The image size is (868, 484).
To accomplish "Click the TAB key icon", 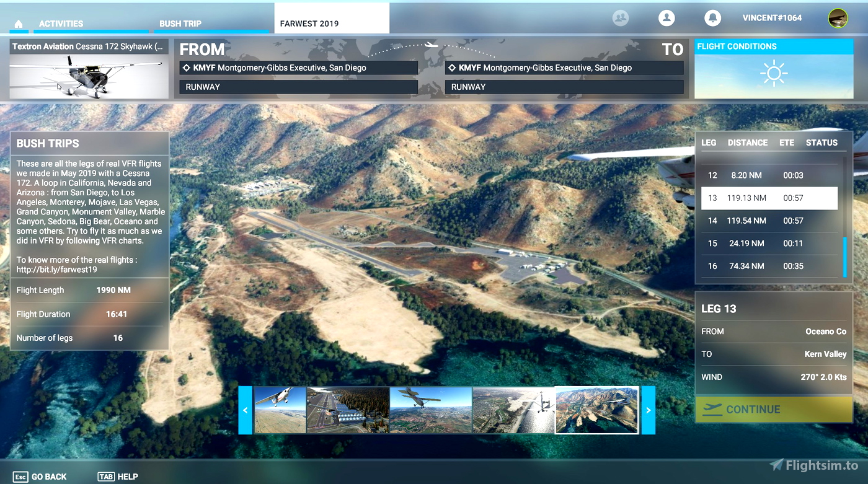I will click(106, 477).
